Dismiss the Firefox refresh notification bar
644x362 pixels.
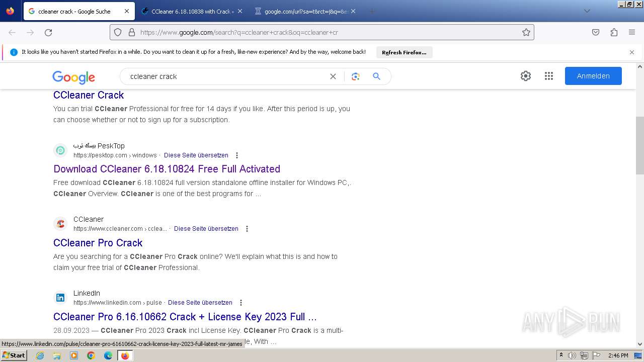[632, 52]
